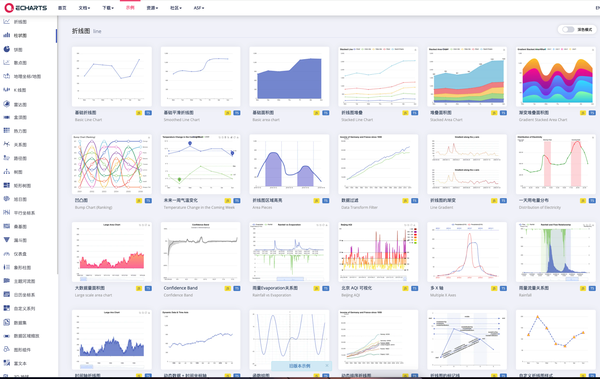Click the K线图 candlestick category icon

pos(7,90)
